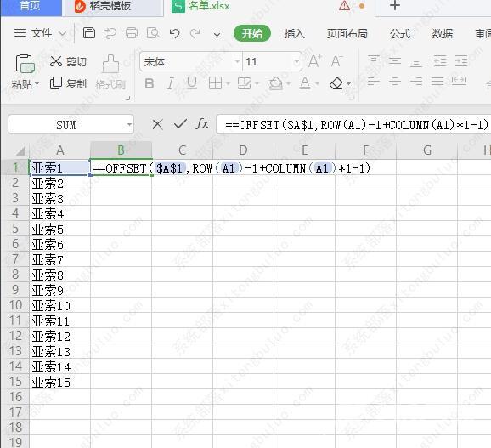Image resolution: width=491 pixels, height=448 pixels.
Task: Toggle Underline formatting
Action: point(192,83)
